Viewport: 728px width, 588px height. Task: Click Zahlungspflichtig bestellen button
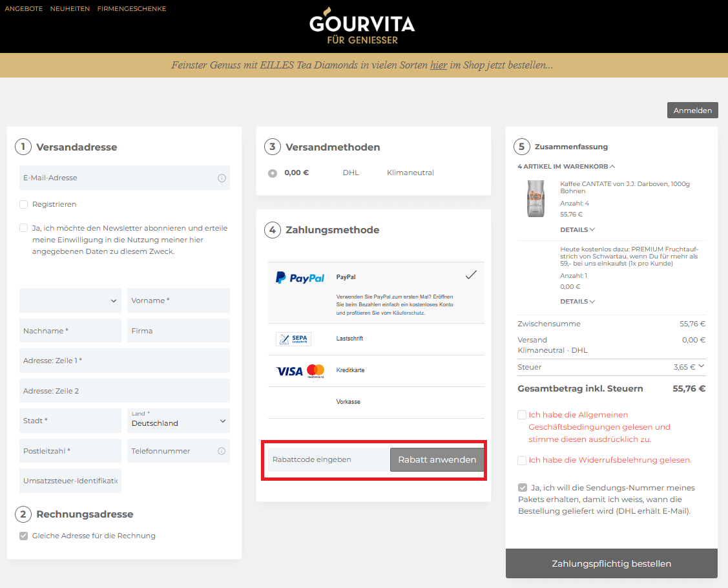tap(612, 563)
